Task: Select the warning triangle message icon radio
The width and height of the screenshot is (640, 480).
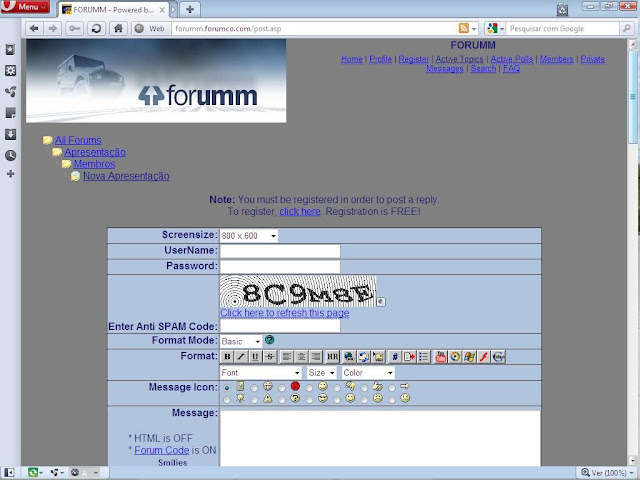Action: [254, 400]
